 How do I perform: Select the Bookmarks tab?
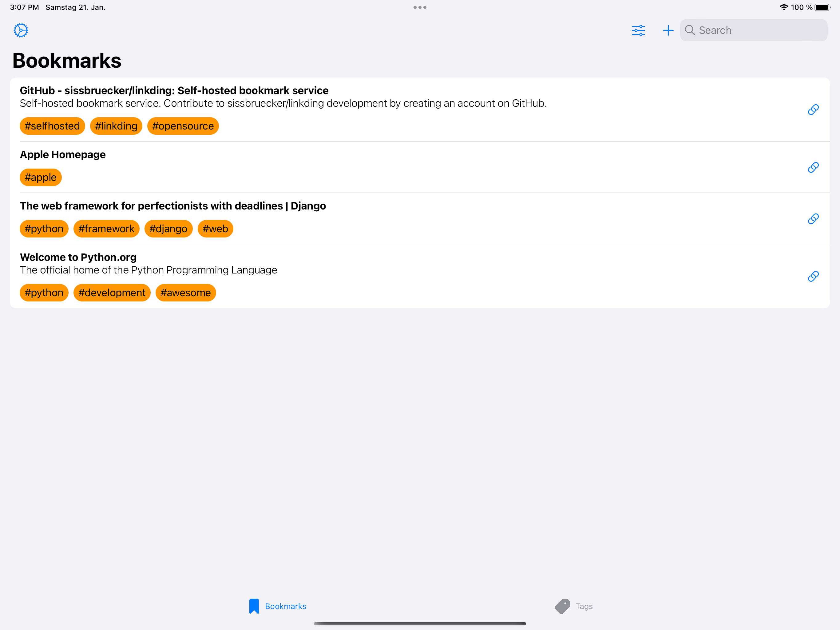coord(278,606)
